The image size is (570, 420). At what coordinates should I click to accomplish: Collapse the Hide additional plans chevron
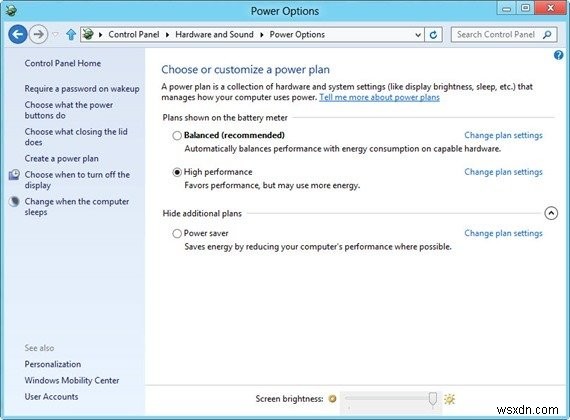tap(551, 213)
